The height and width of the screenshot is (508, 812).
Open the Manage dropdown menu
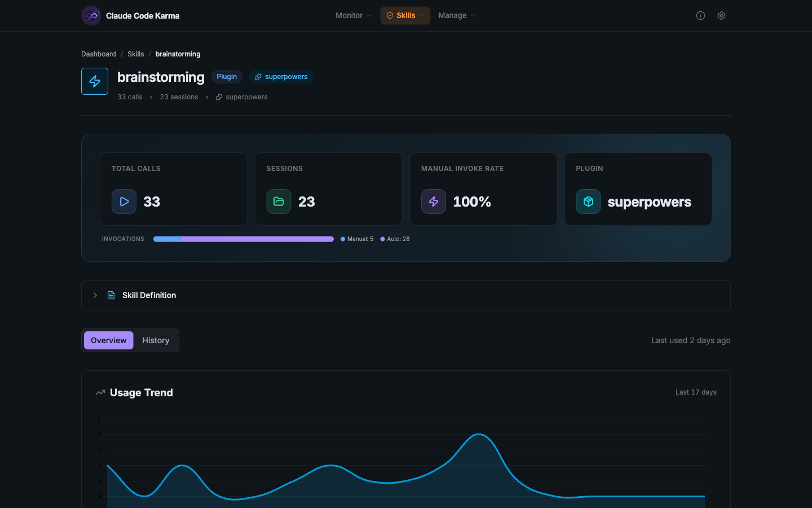457,16
